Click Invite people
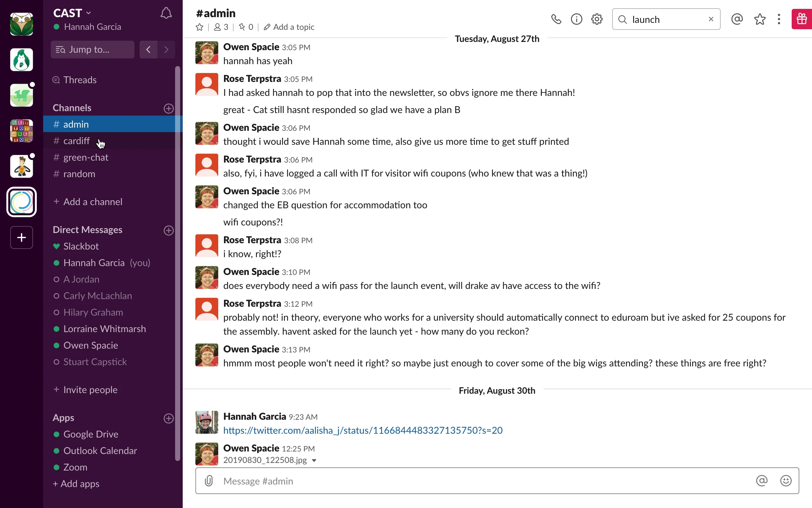The width and height of the screenshot is (812, 508). click(x=86, y=390)
